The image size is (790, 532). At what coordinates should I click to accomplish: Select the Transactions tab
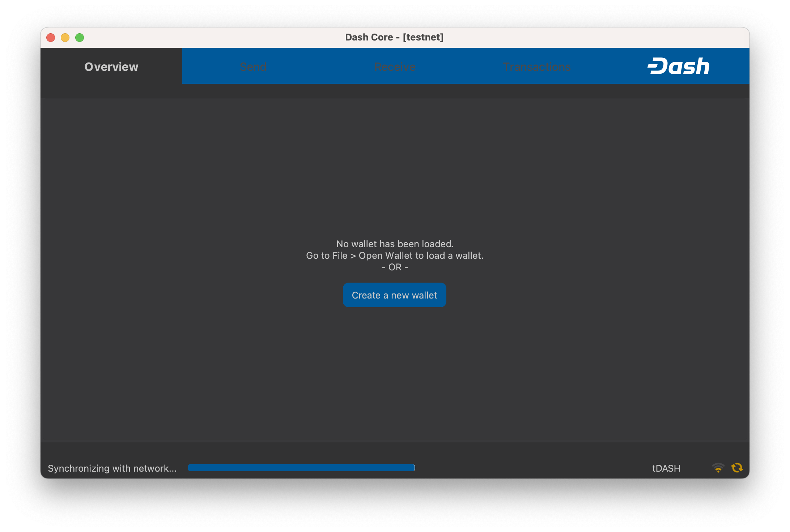[x=537, y=66]
